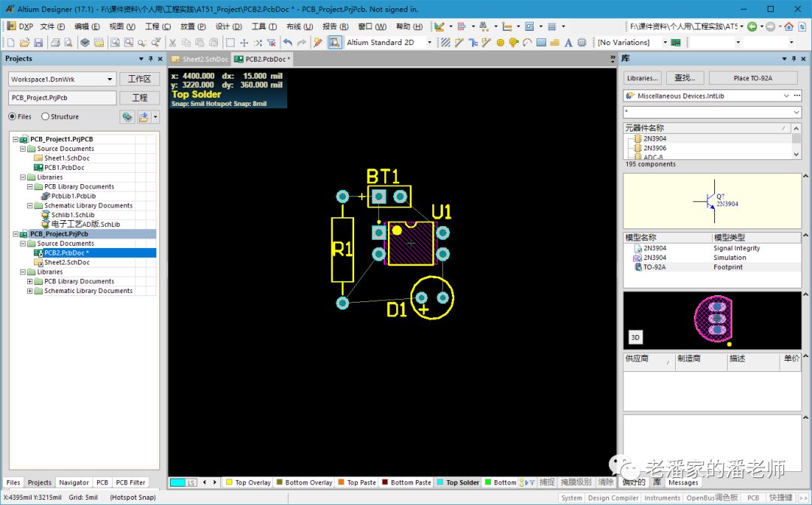The height and width of the screenshot is (505, 812).
Task: Select the Structure radio button
Action: click(45, 116)
